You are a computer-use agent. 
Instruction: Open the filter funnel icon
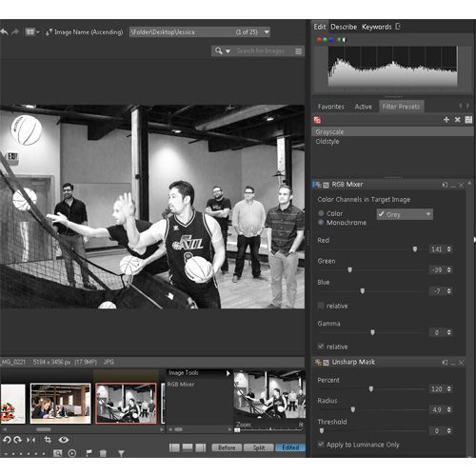[121, 453]
